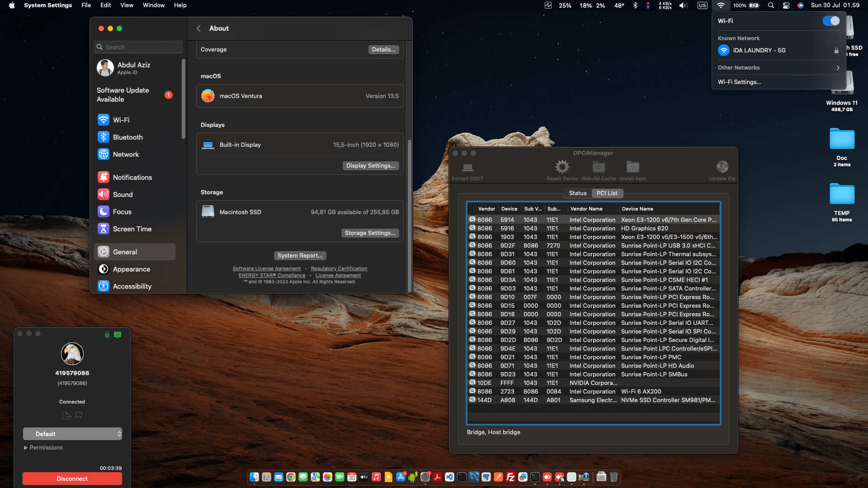
Task: Select the HD Graphics 620 device row
Action: tap(594, 229)
